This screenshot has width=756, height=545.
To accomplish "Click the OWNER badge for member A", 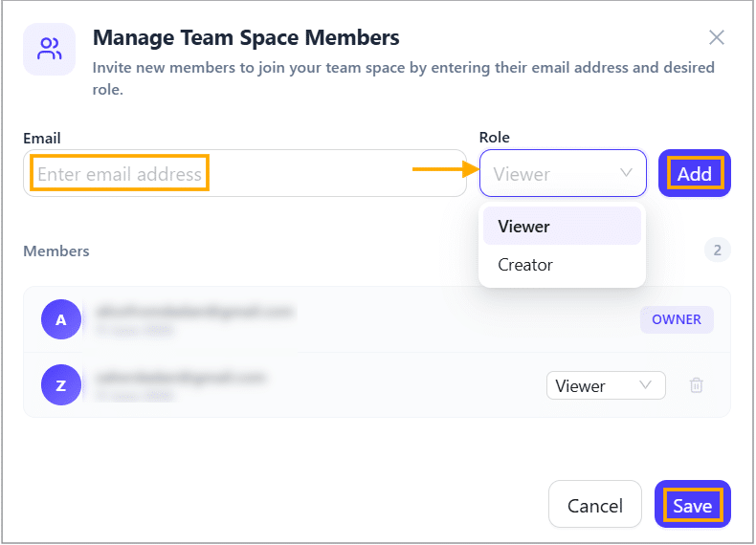I will [x=677, y=319].
